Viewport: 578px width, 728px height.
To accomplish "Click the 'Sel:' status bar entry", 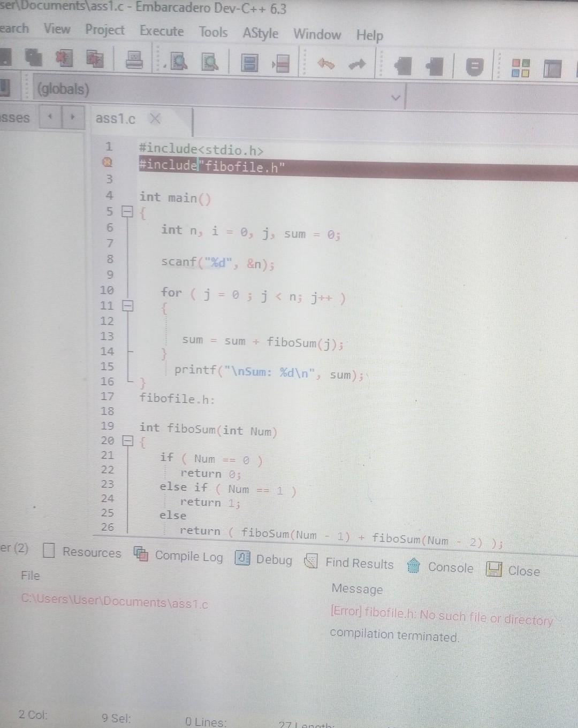I will [x=116, y=718].
